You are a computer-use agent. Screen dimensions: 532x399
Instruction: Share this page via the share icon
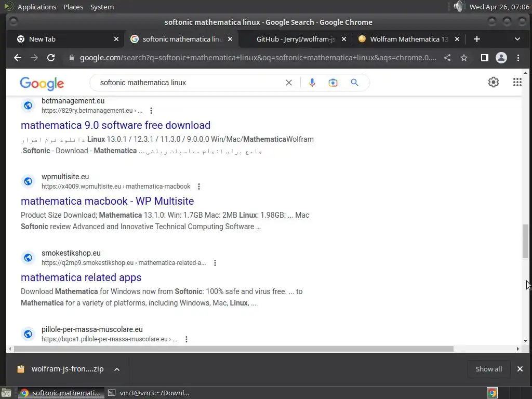[x=447, y=58]
